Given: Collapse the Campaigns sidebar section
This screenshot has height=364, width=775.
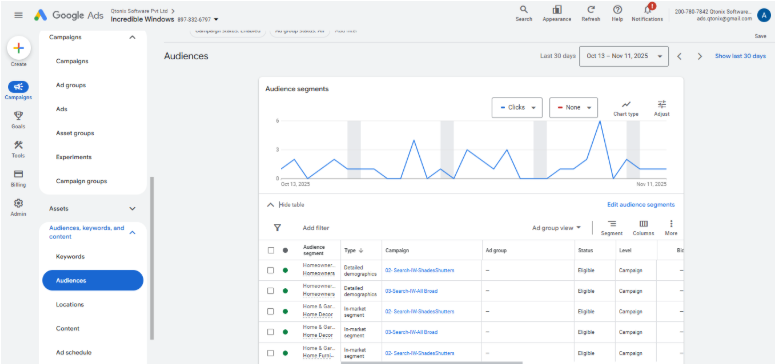Looking at the screenshot, I should pyautogui.click(x=132, y=37).
